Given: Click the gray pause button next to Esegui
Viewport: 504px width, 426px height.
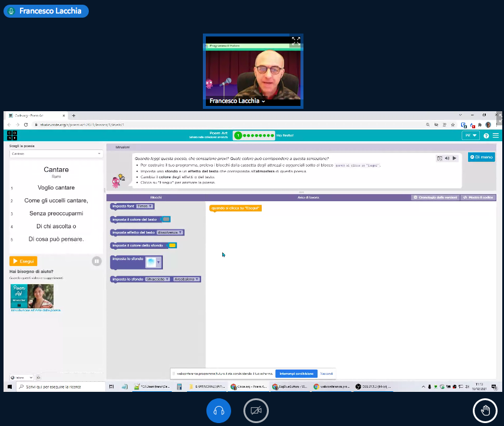Looking at the screenshot, I should 96,261.
